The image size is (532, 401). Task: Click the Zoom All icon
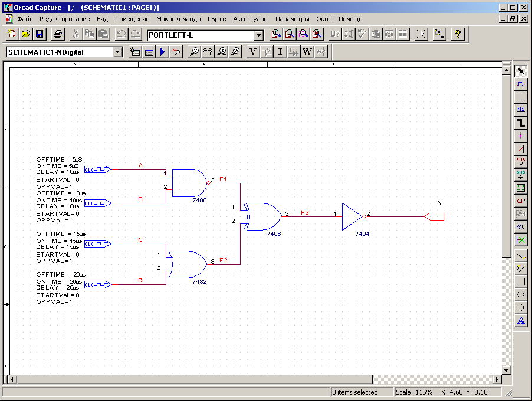pos(317,34)
